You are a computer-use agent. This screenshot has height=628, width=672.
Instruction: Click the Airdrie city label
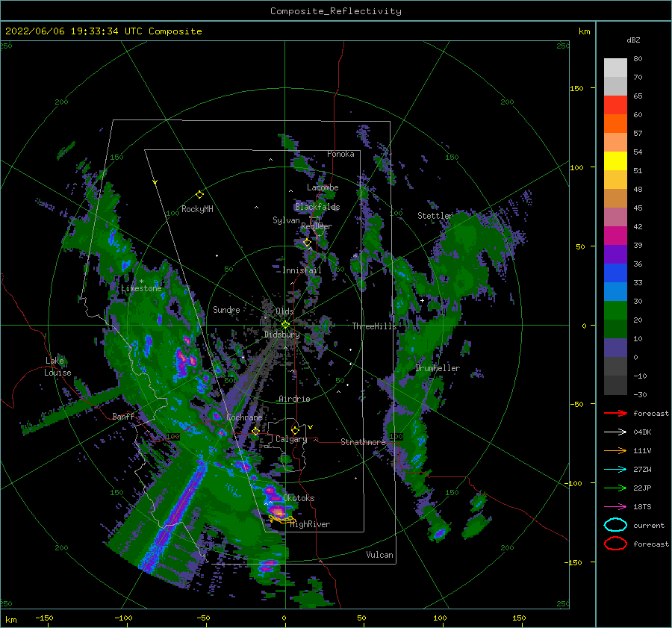294,399
